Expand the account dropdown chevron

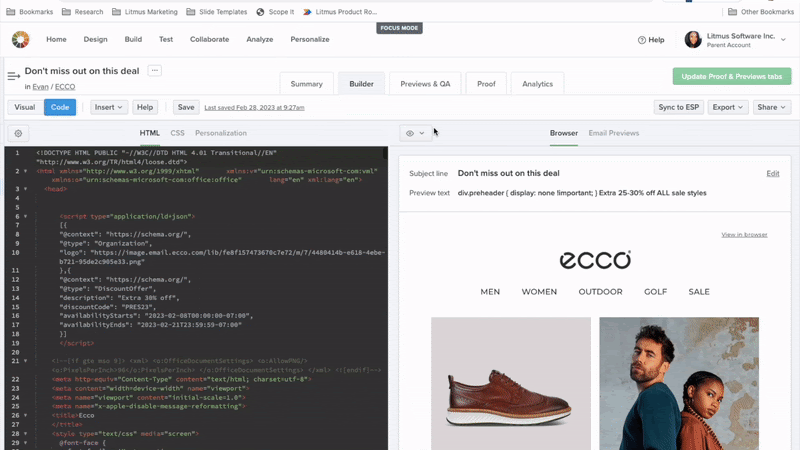(783, 40)
